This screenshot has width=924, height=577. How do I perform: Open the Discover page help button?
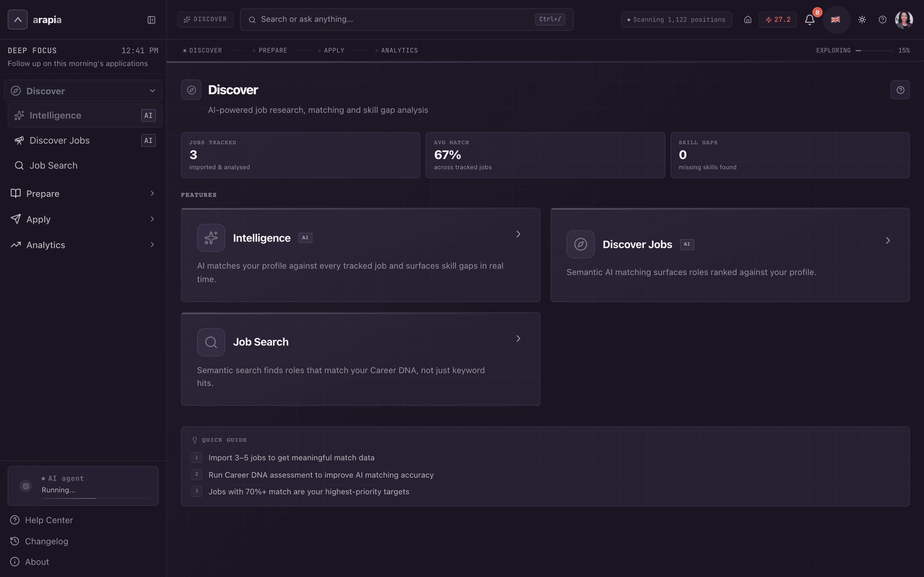(900, 90)
